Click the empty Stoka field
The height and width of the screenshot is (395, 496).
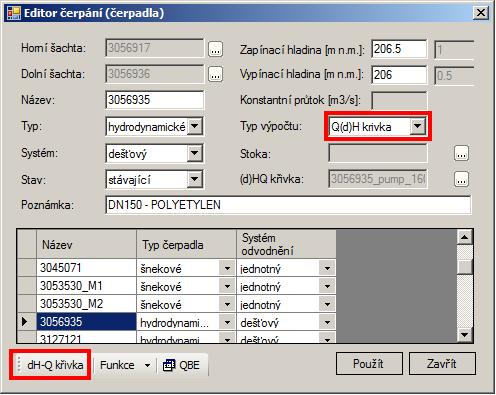(378, 153)
